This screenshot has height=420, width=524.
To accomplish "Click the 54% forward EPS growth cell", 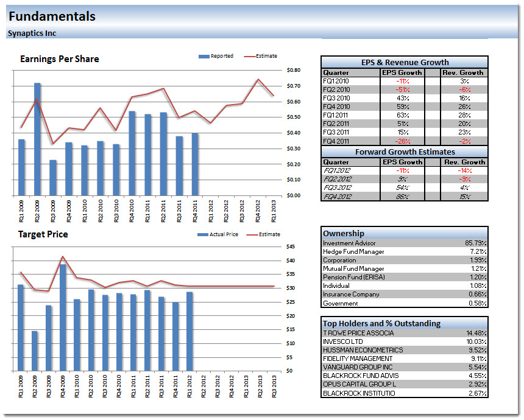I will click(403, 187).
